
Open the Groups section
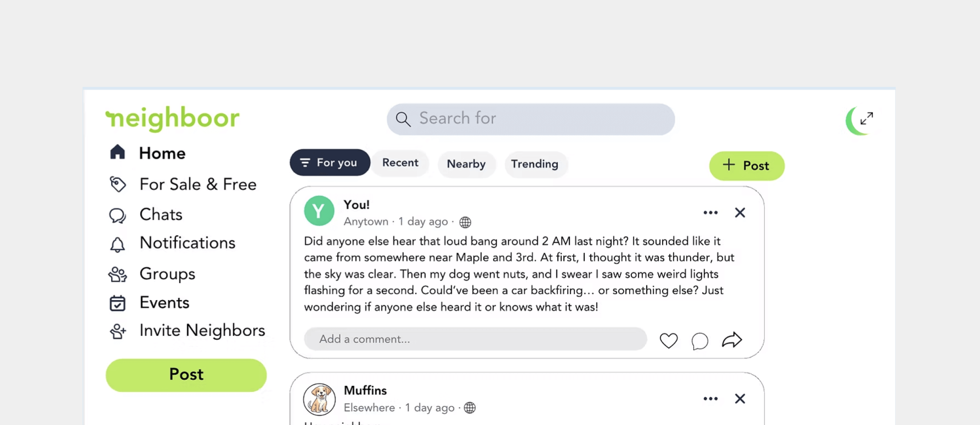[x=167, y=274]
